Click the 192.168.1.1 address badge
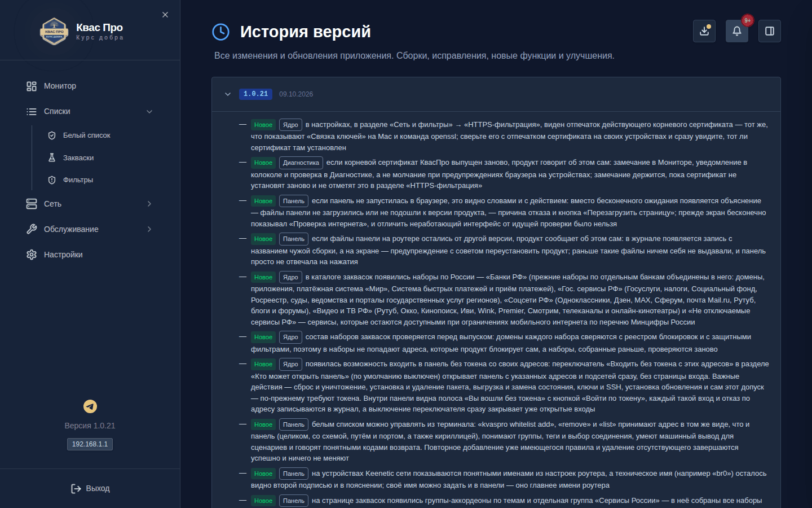Screen dimensions: 812x508 (90, 444)
